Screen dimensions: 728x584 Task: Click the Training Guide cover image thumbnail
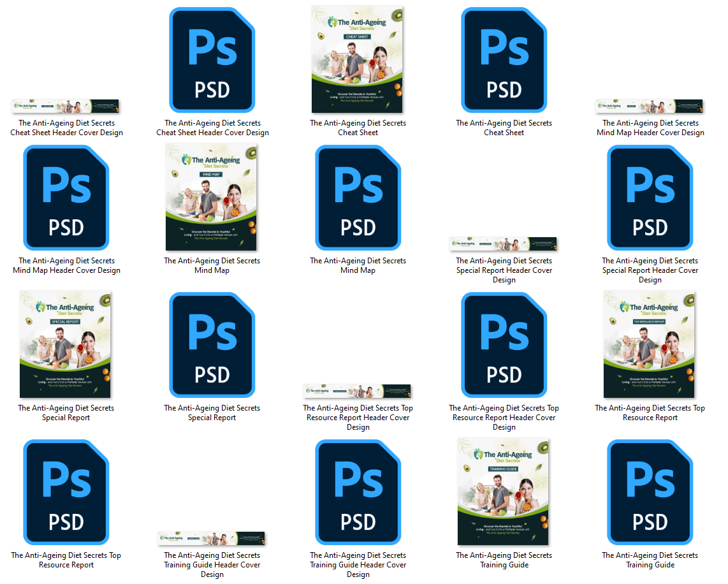[x=504, y=492]
